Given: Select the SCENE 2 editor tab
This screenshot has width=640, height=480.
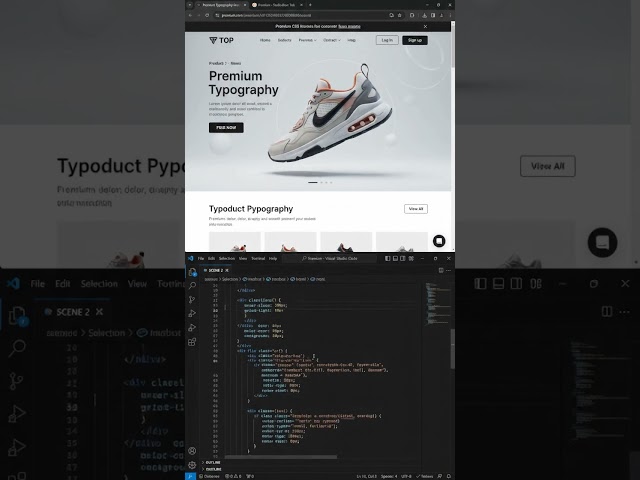Looking at the screenshot, I should coord(216,270).
